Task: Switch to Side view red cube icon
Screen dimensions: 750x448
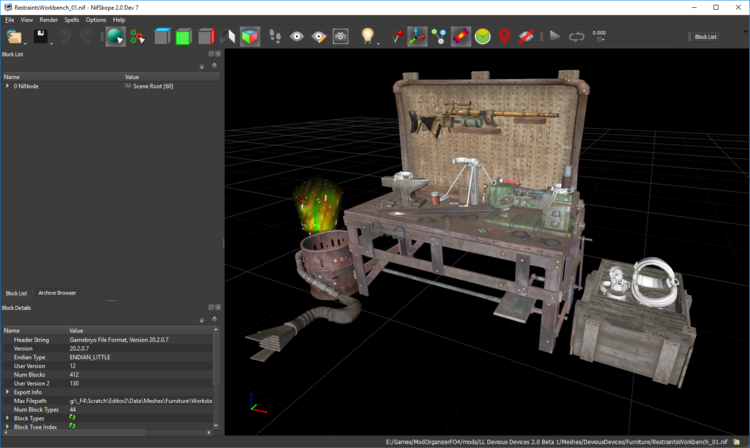Action: 206,36
